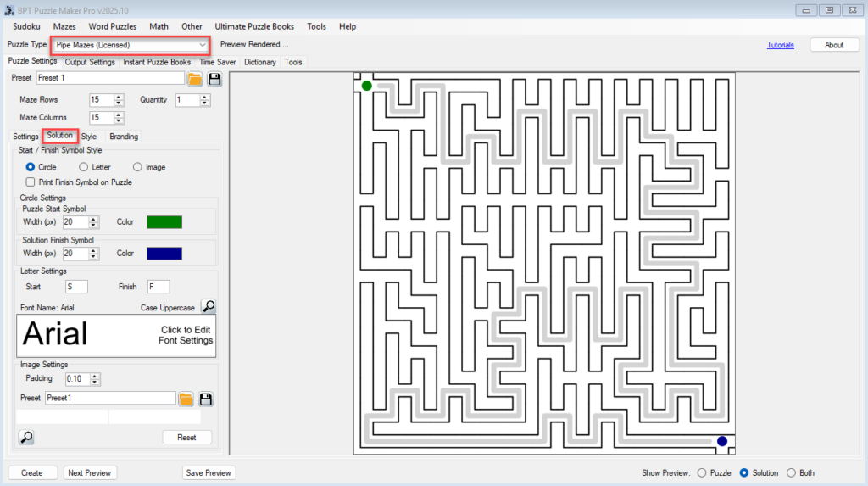Switch to Dictionary tab

[x=260, y=62]
